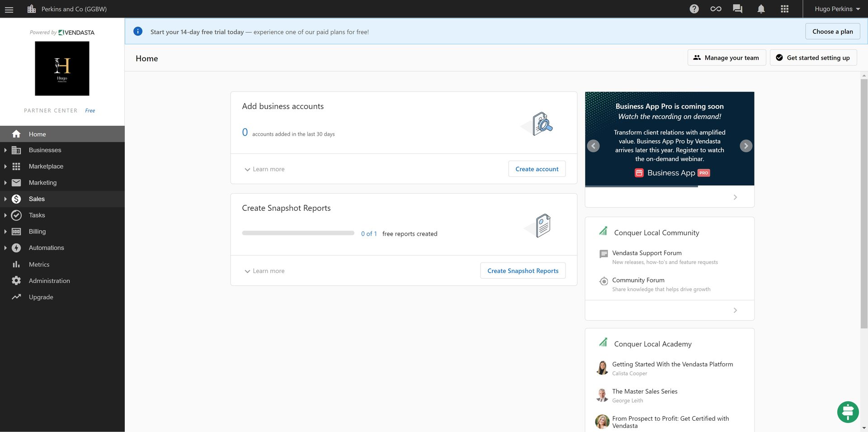The height and width of the screenshot is (432, 868).
Task: Click the Tasks checkmark icon
Action: [16, 215]
